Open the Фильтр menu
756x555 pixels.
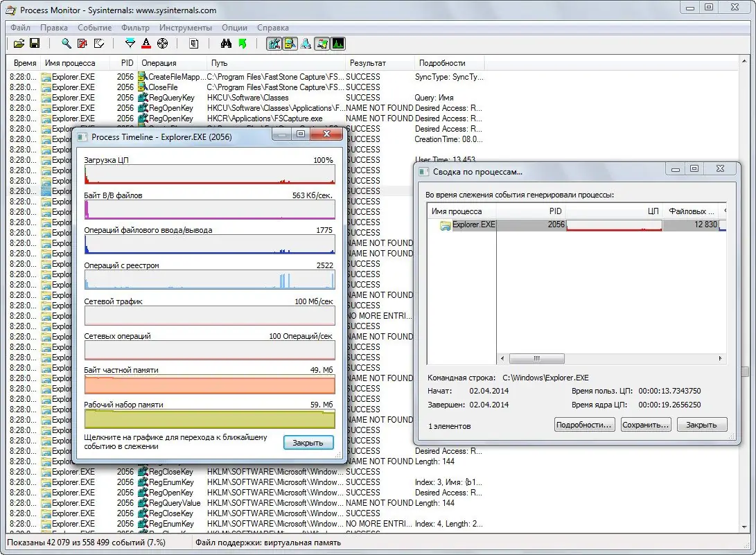click(x=135, y=28)
